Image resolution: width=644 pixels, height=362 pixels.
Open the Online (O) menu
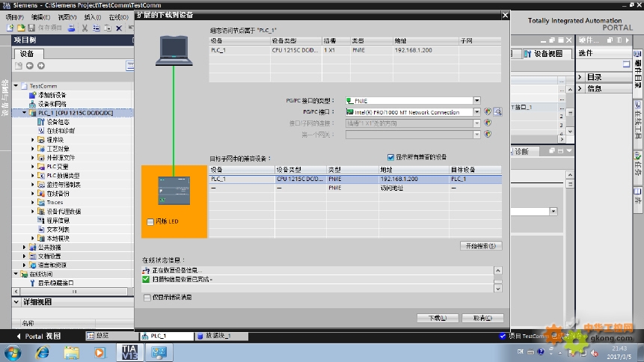click(119, 17)
